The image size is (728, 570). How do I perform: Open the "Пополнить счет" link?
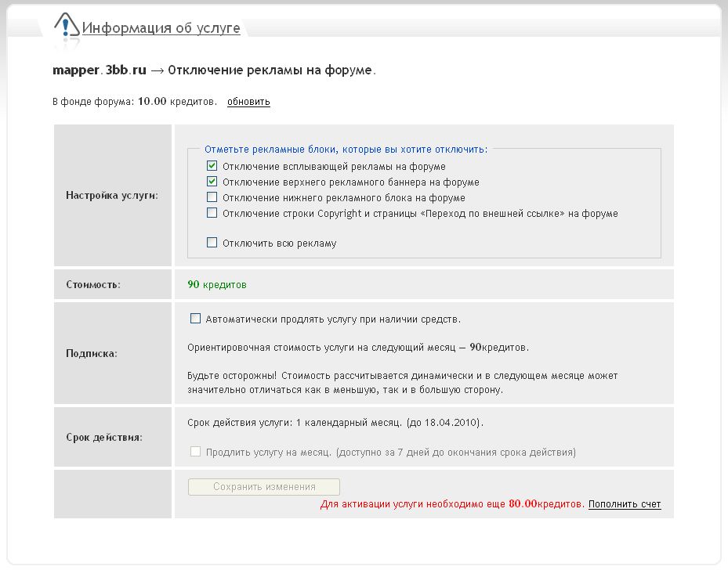(x=625, y=504)
